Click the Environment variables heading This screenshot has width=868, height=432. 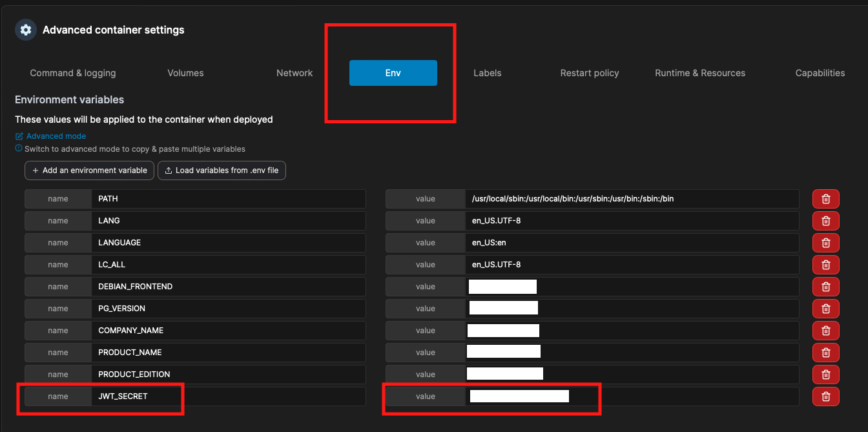pos(69,100)
